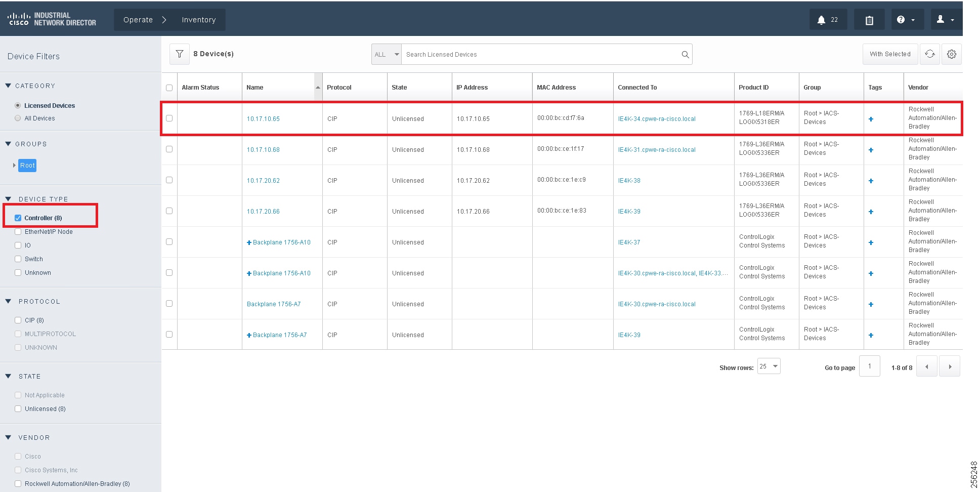Check Switch device type filter
Viewport: 980px width, 492px height.
(18, 259)
